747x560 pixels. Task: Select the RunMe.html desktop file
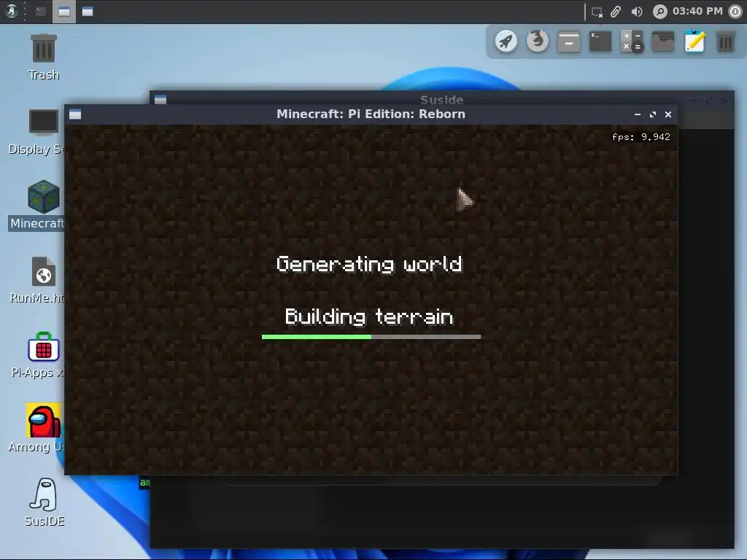coord(43,271)
